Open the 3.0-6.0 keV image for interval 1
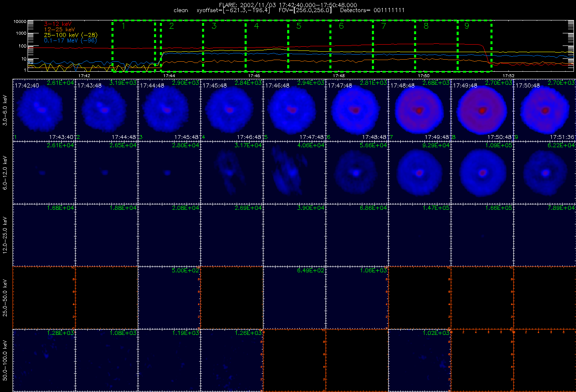Viewport: 576px width, 392px height. click(44, 110)
